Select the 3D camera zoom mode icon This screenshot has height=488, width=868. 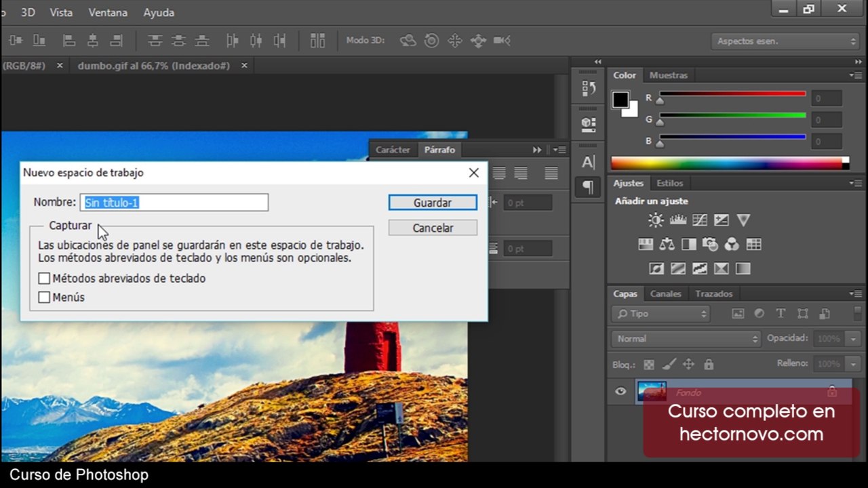pyautogui.click(x=502, y=41)
